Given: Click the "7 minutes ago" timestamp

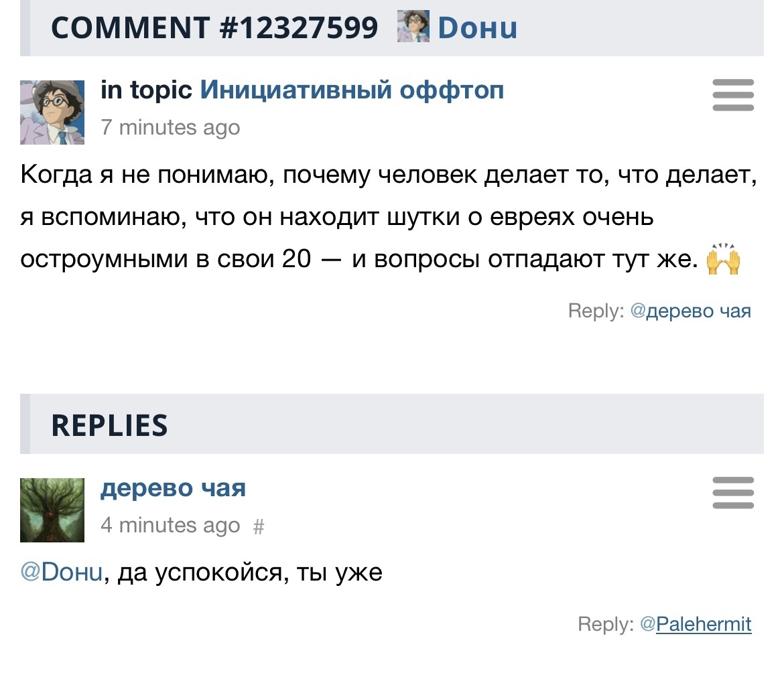Looking at the screenshot, I should 170,127.
